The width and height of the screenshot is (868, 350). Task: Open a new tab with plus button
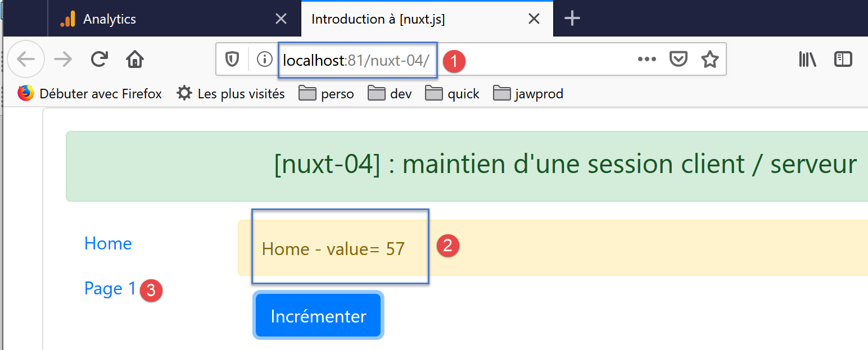pyautogui.click(x=572, y=19)
